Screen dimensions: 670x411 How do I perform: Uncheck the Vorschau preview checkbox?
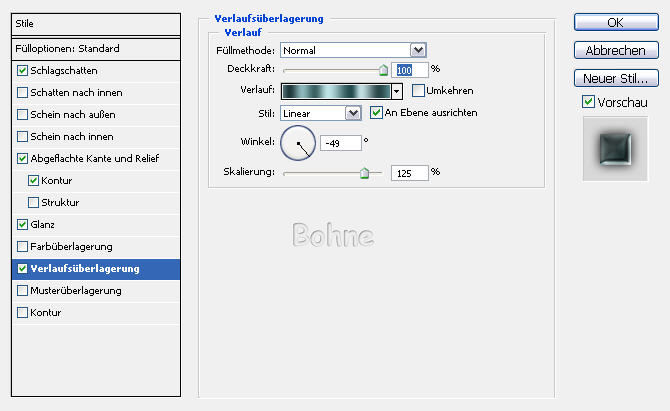(x=588, y=102)
